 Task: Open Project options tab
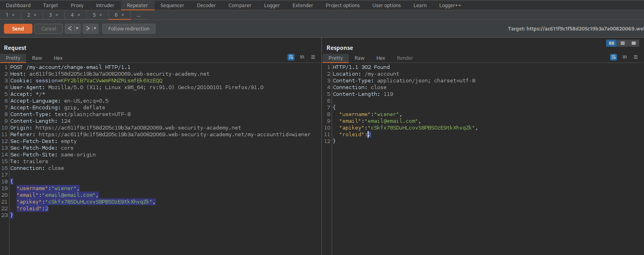343,5
